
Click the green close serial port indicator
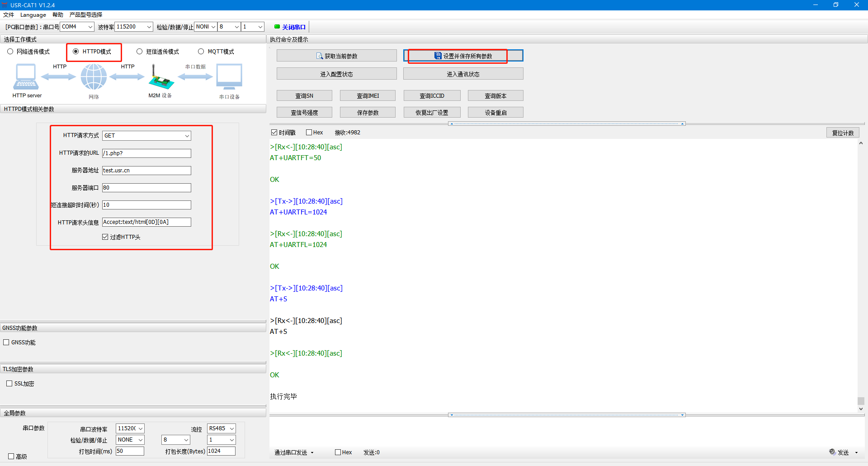coord(277,27)
